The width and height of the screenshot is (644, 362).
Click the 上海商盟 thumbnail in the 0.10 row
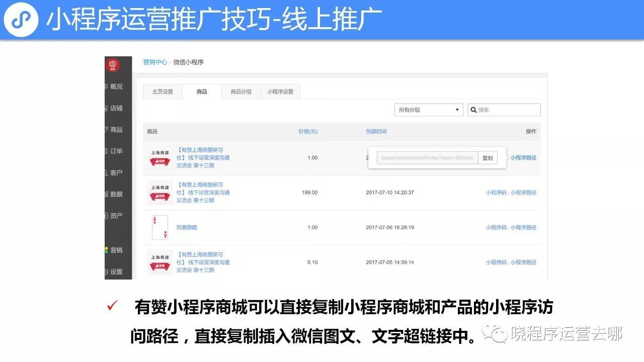tap(160, 262)
